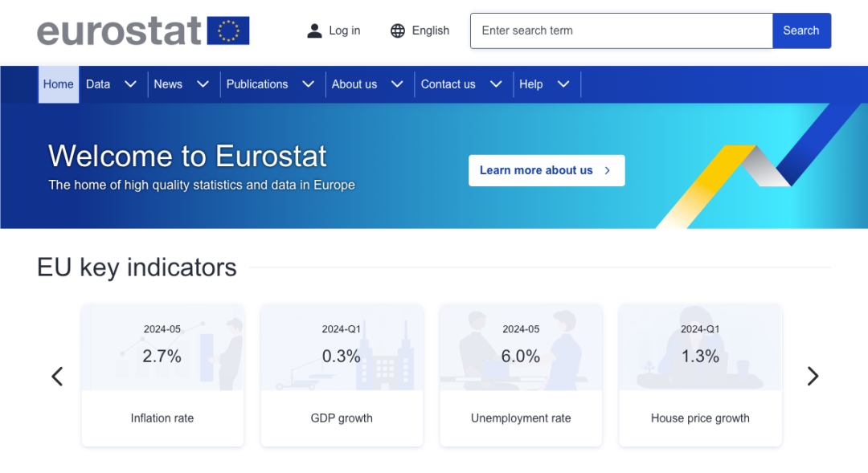Advance to next key indicators slide

tap(813, 376)
